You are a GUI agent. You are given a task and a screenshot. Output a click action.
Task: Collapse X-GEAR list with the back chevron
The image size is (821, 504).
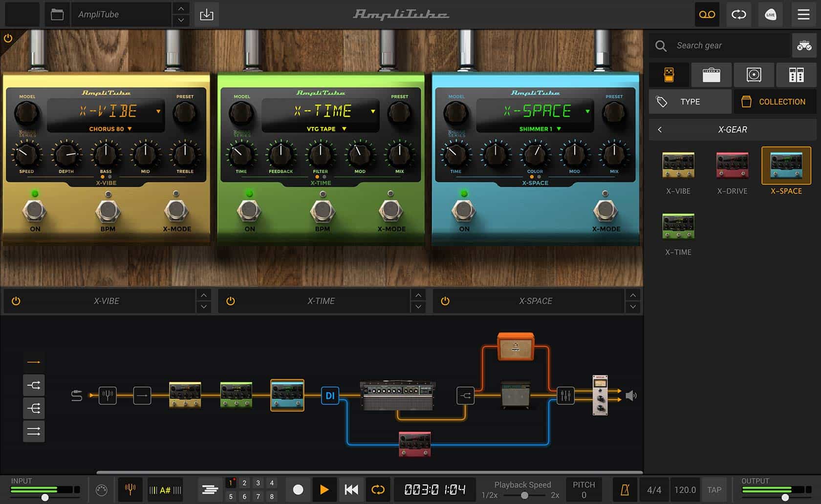pyautogui.click(x=660, y=129)
